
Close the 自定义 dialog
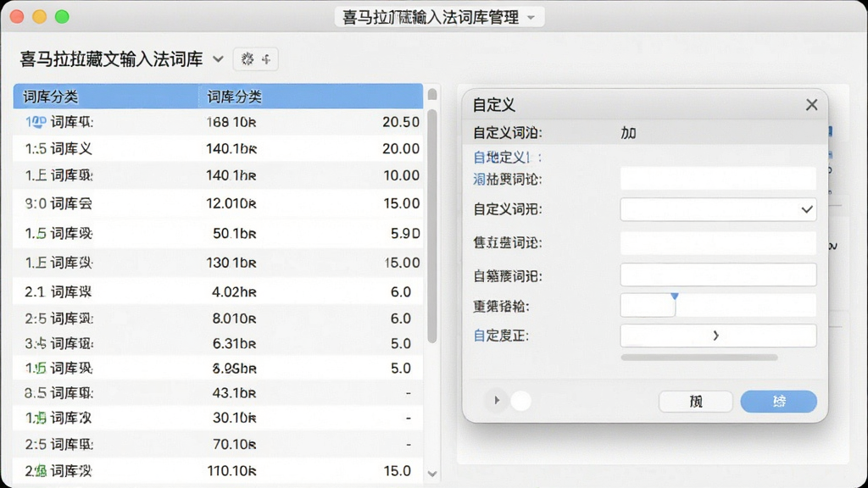[811, 104]
